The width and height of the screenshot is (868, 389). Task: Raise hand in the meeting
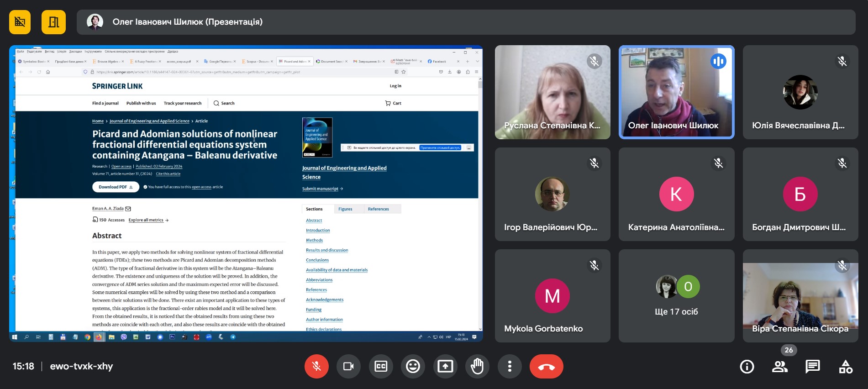coord(477,366)
